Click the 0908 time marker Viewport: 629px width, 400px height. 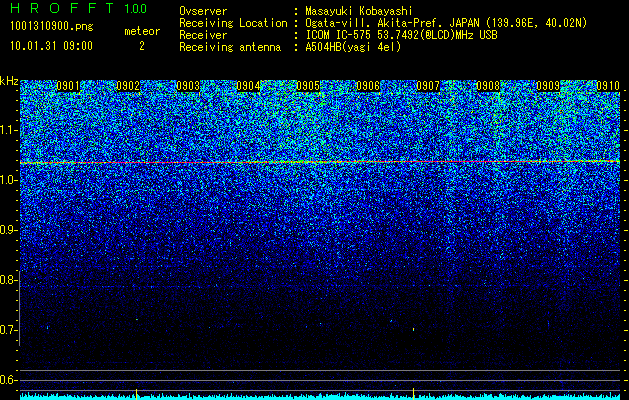(x=488, y=86)
